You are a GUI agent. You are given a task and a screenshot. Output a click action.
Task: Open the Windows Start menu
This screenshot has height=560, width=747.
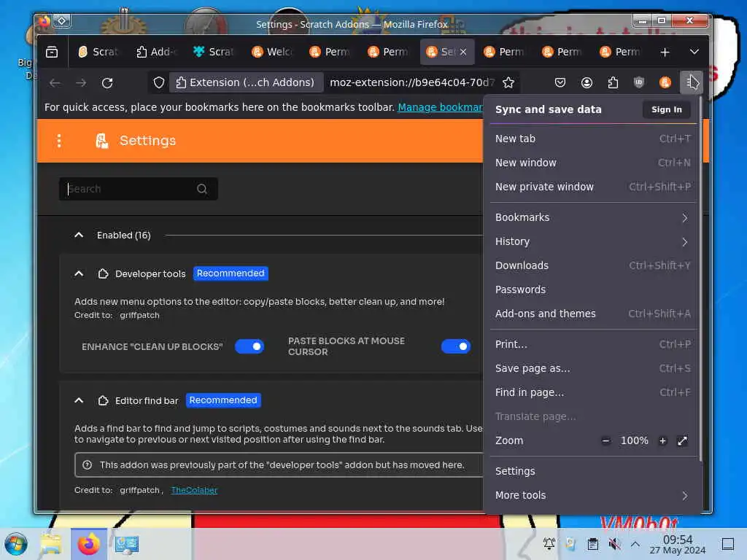[16, 544]
